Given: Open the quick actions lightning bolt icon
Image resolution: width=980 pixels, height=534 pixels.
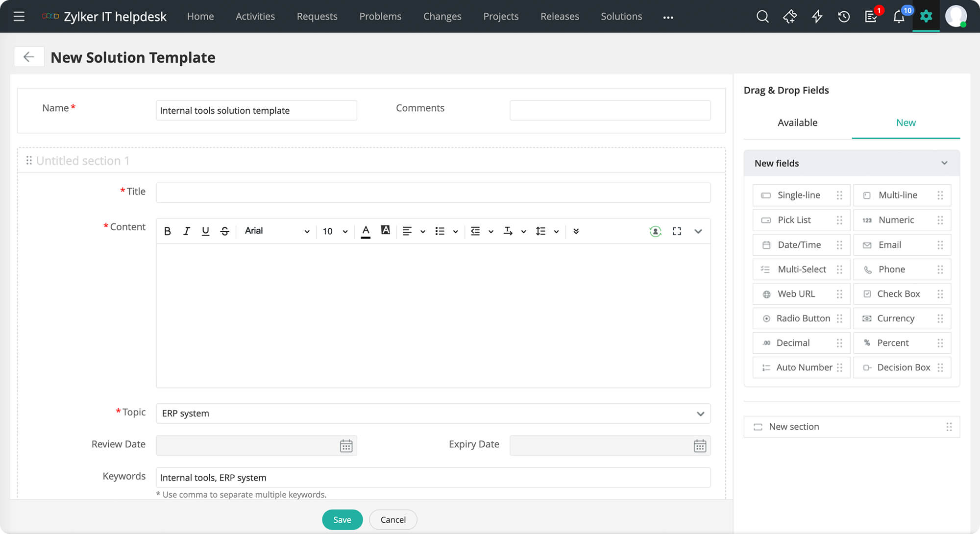Looking at the screenshot, I should tap(817, 16).
